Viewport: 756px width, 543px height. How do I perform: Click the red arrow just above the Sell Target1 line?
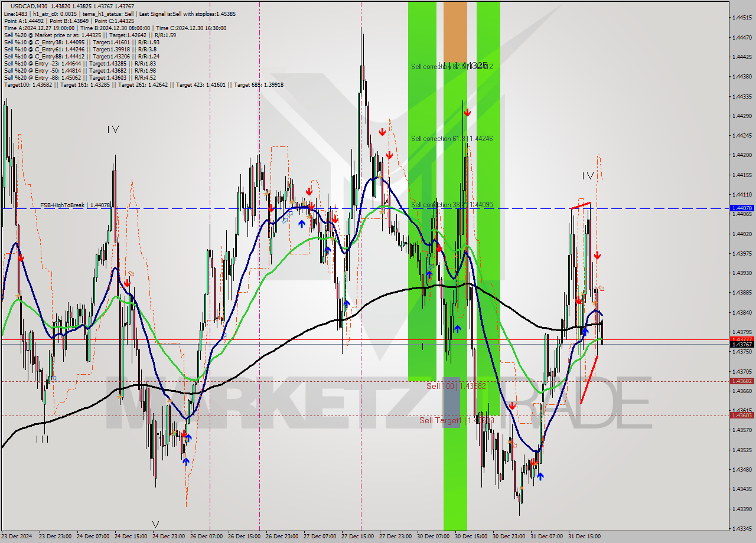click(x=512, y=406)
